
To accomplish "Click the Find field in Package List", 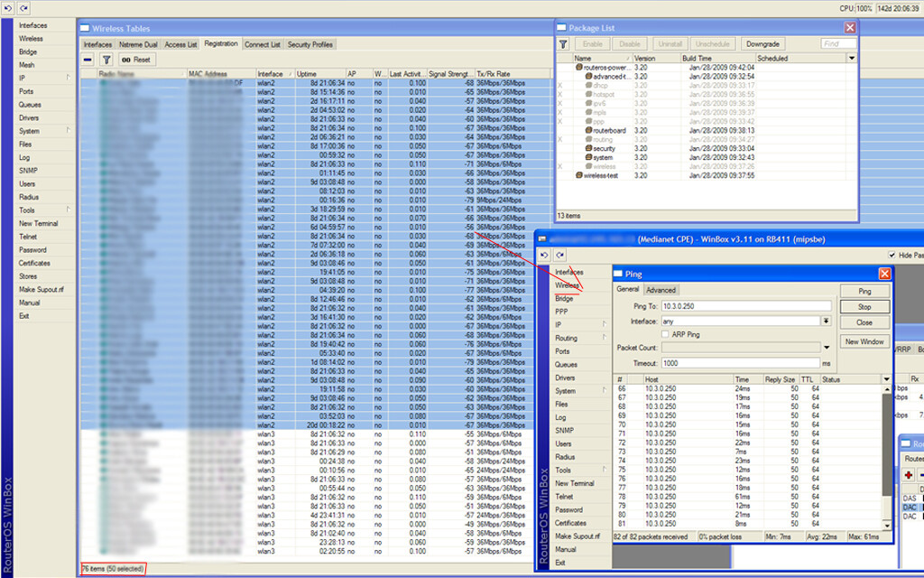I will click(x=838, y=43).
